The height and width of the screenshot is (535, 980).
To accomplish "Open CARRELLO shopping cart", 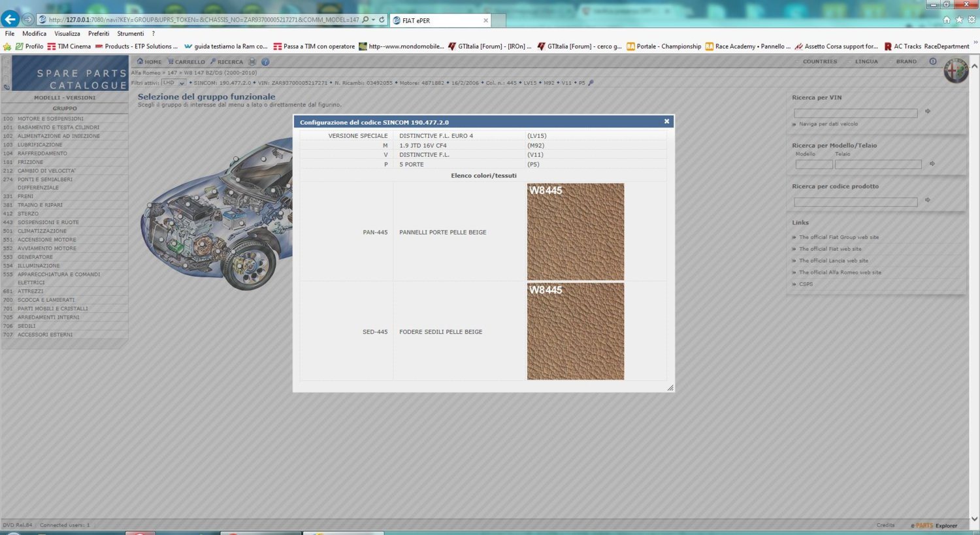I will click(x=186, y=61).
